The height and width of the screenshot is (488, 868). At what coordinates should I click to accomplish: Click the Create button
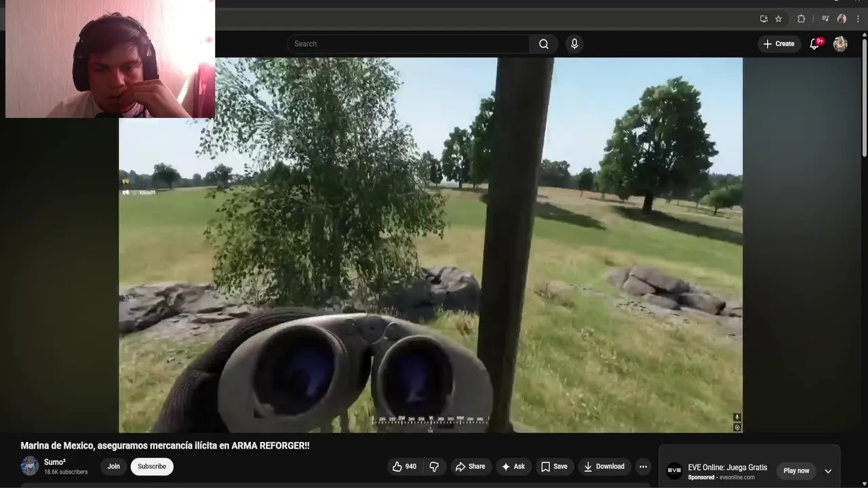778,44
